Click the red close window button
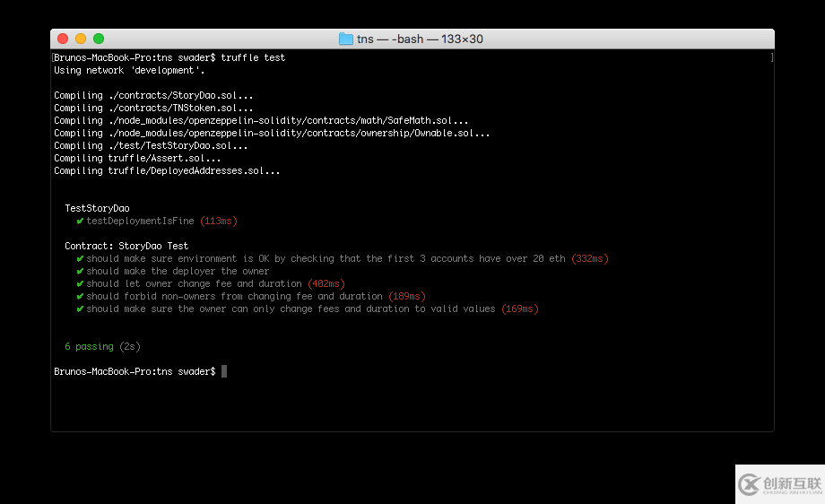 [x=63, y=39]
